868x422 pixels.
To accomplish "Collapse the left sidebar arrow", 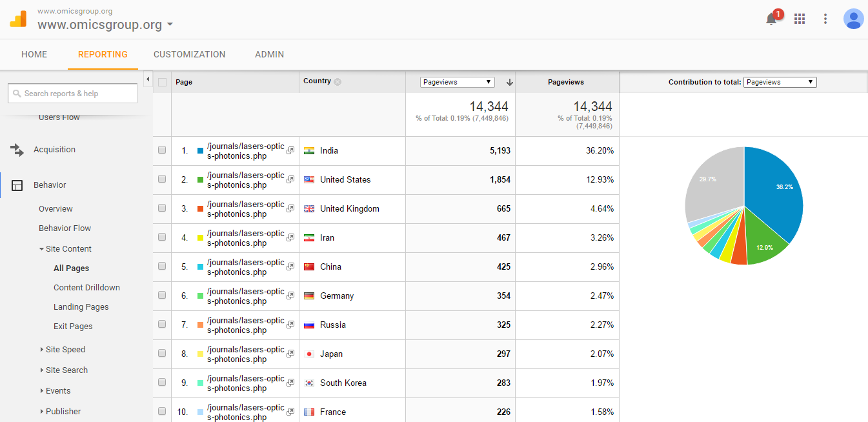I will pyautogui.click(x=147, y=79).
